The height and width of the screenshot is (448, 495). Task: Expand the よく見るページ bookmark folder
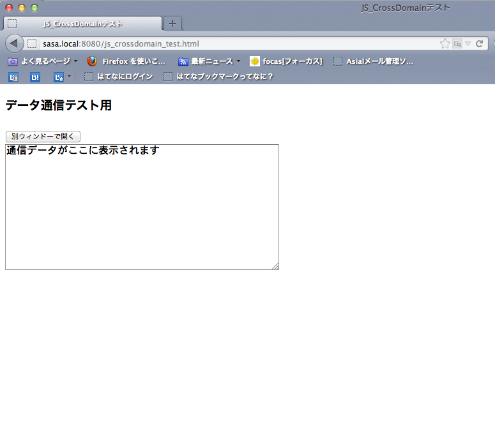42,61
